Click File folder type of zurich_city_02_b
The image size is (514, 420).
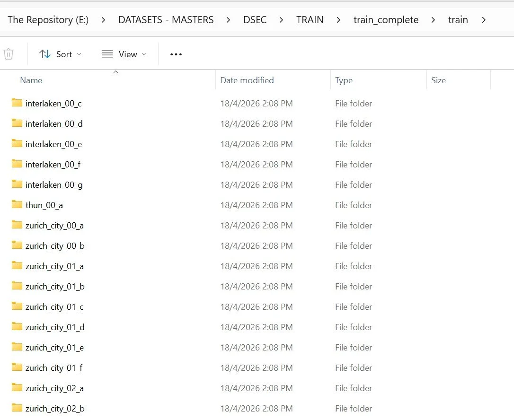(354, 408)
